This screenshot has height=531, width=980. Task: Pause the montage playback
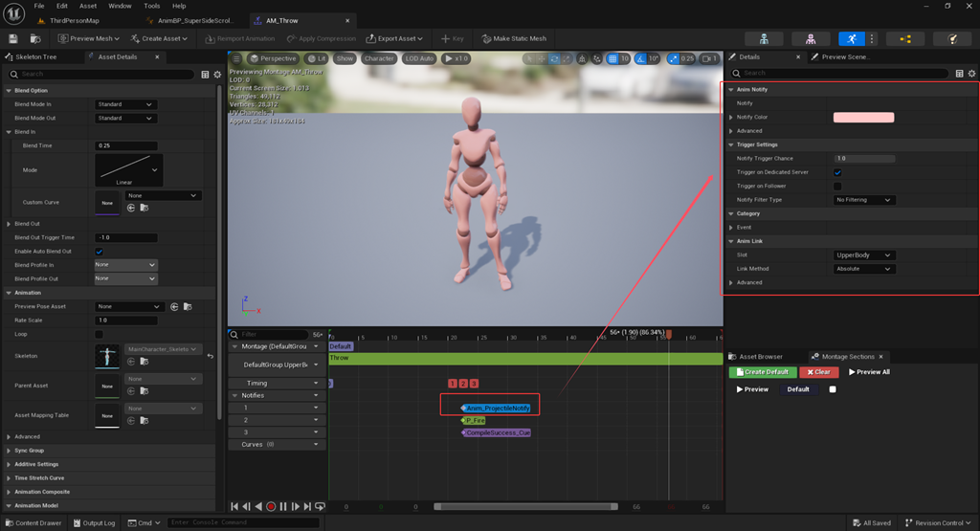click(283, 507)
